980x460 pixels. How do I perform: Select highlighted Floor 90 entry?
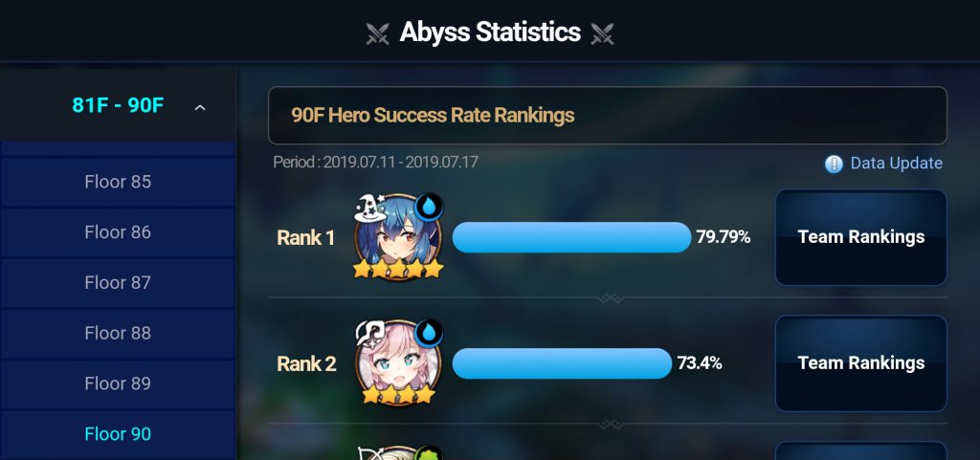pos(118,434)
